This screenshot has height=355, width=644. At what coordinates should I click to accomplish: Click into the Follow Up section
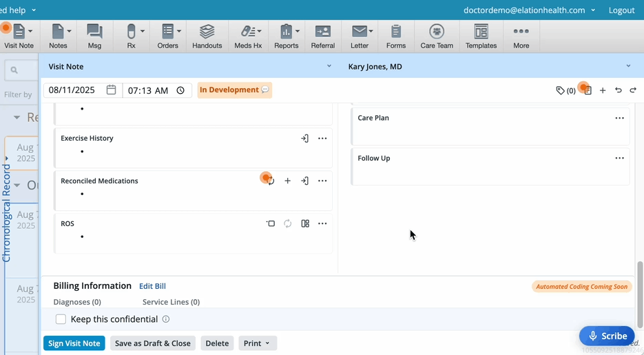(490, 166)
